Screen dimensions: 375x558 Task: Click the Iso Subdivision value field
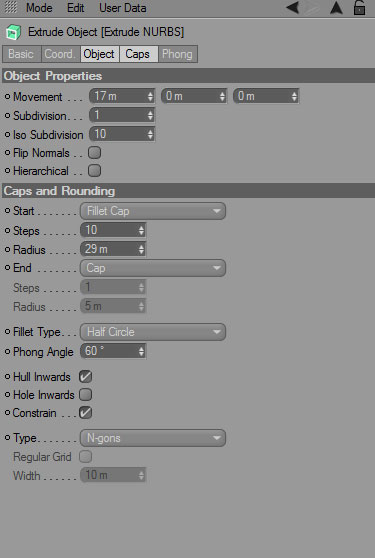coord(122,135)
